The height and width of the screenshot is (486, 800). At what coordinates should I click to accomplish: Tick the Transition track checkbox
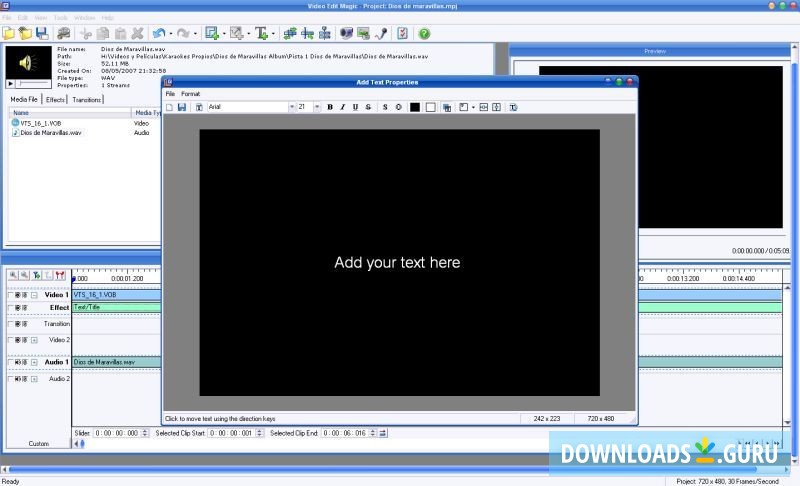(10, 324)
